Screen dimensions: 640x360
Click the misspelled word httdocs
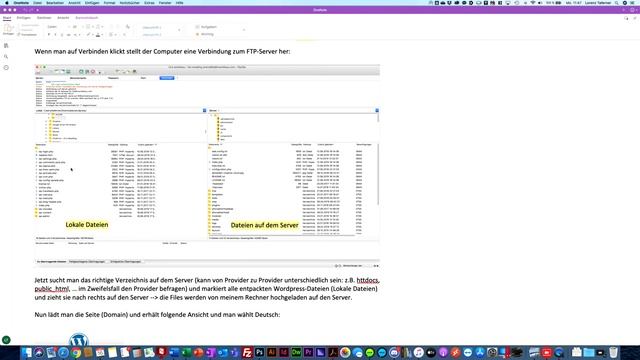point(368,280)
